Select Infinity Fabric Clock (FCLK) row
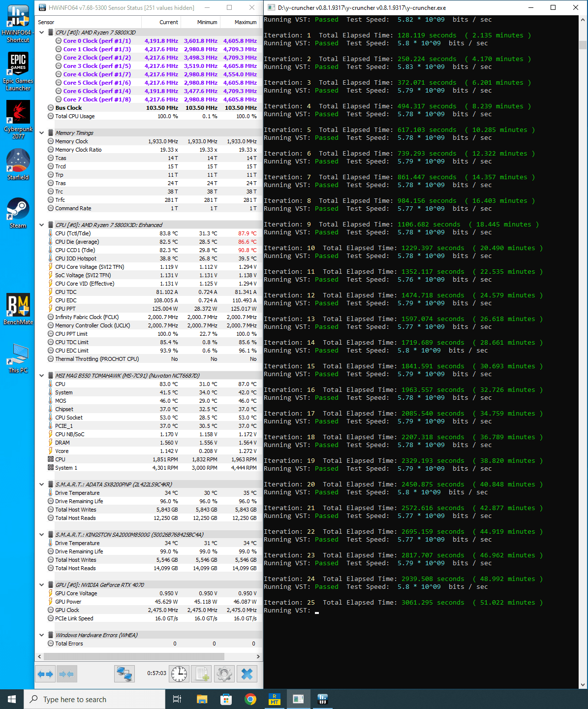588x709 pixels. coord(148,317)
